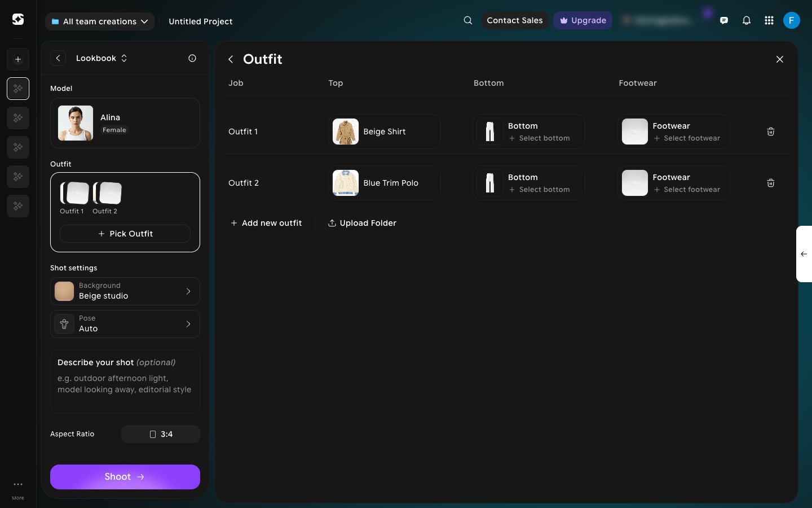Go back from the Lookbook panel
812x508 pixels.
click(x=58, y=58)
